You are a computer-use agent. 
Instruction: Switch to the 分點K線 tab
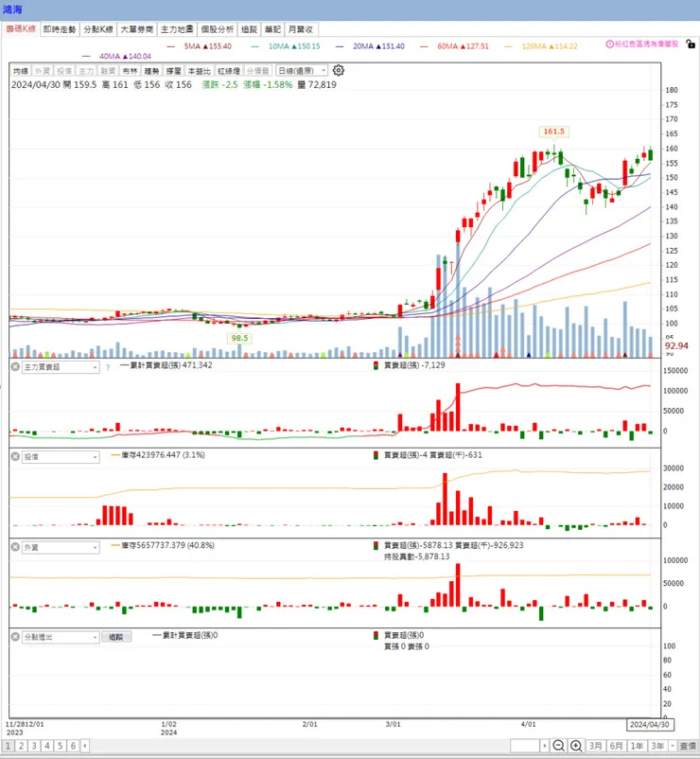point(98,29)
